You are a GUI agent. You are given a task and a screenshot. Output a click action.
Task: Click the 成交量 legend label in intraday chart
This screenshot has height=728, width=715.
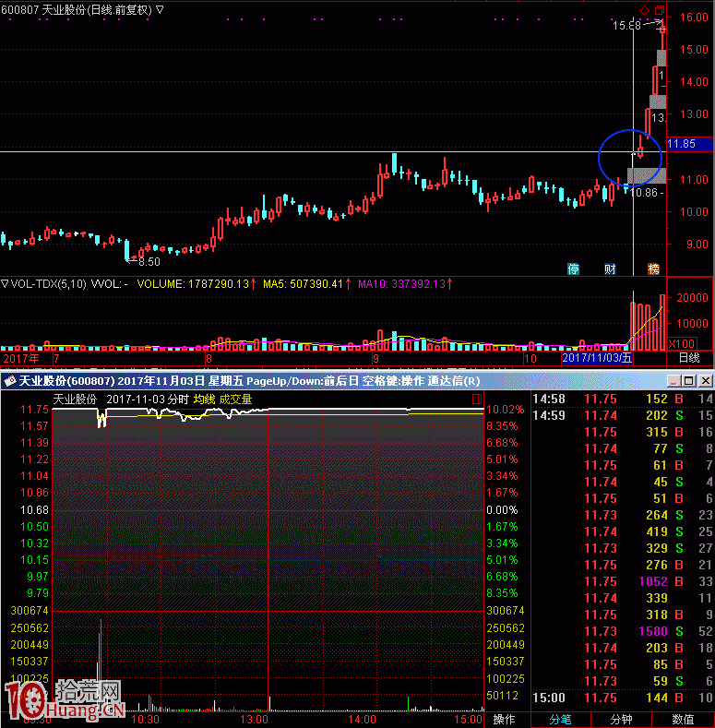click(235, 400)
